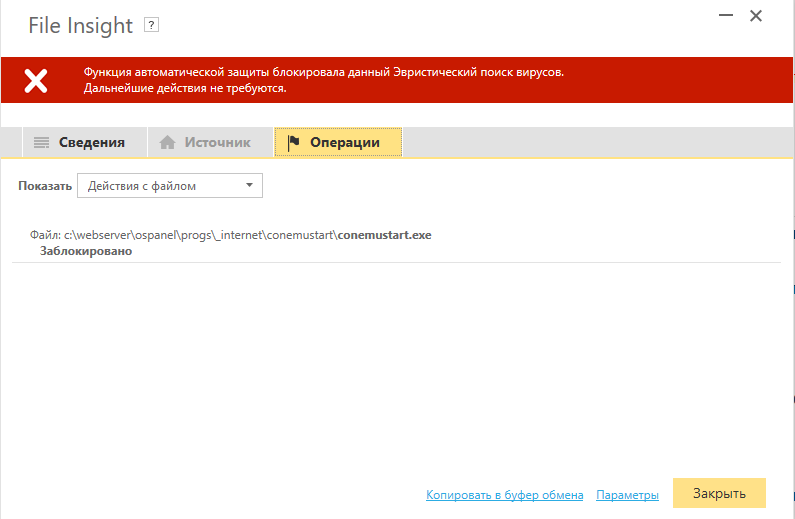This screenshot has width=795, height=519.
Task: Click the white X alert icon in red banner
Action: (36, 80)
